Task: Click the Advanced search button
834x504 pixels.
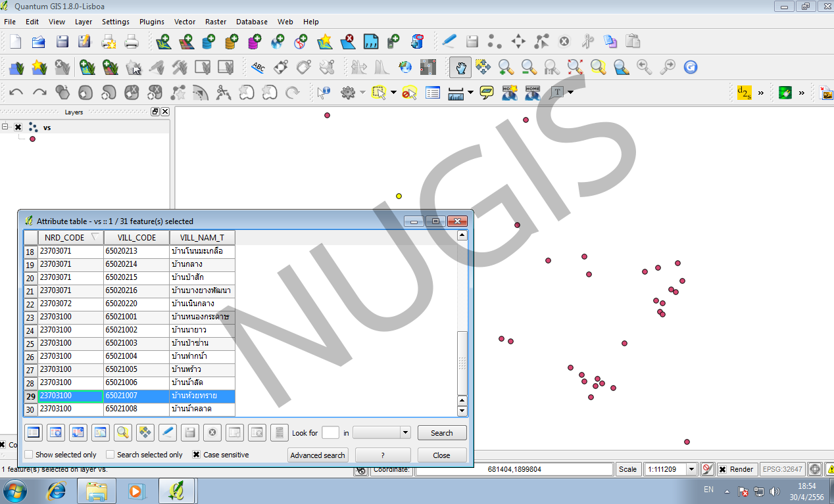Action: (x=318, y=455)
